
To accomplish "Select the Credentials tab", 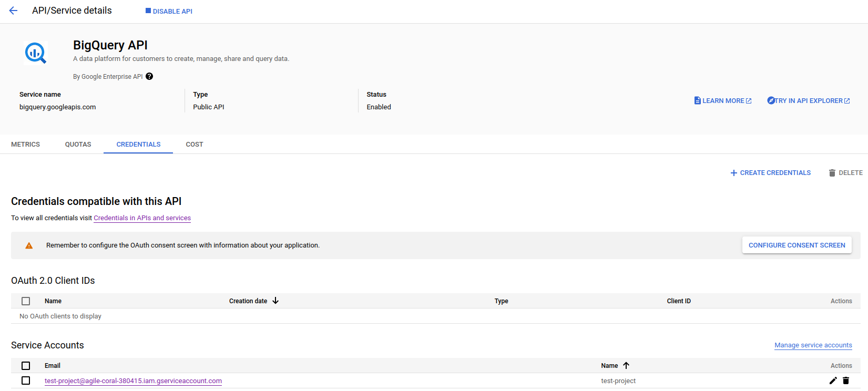I will point(138,144).
